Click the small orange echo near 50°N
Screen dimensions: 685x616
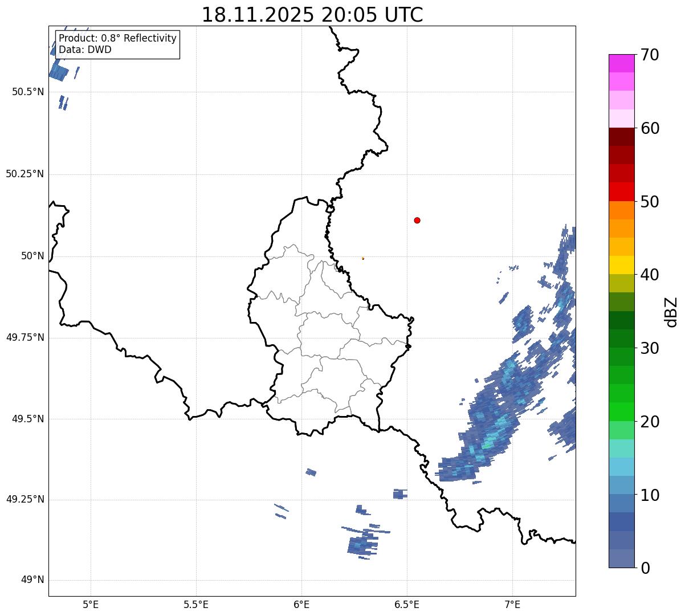point(363,258)
